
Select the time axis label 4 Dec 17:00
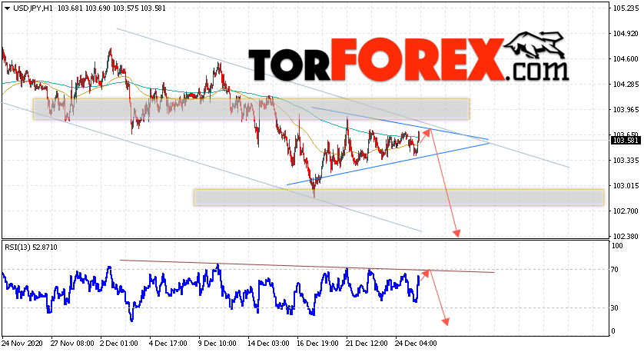(x=168, y=343)
